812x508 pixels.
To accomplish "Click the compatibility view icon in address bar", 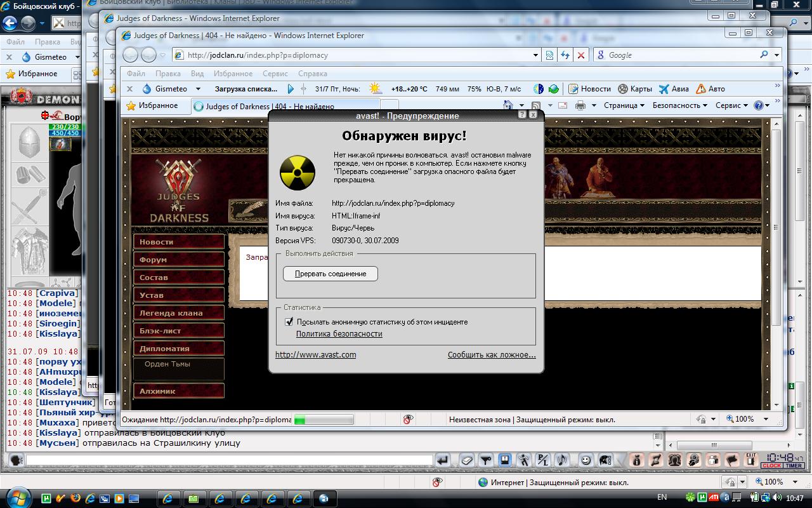I will click(549, 55).
